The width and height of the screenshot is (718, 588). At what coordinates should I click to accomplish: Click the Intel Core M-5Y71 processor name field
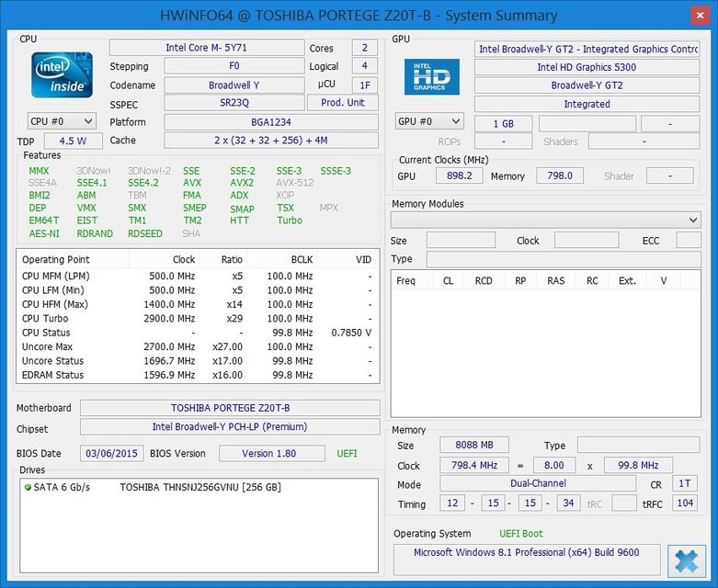pyautogui.click(x=206, y=48)
